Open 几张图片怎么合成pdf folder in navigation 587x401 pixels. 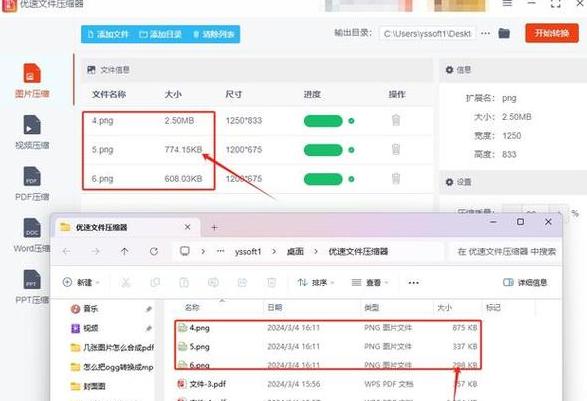click(x=112, y=347)
